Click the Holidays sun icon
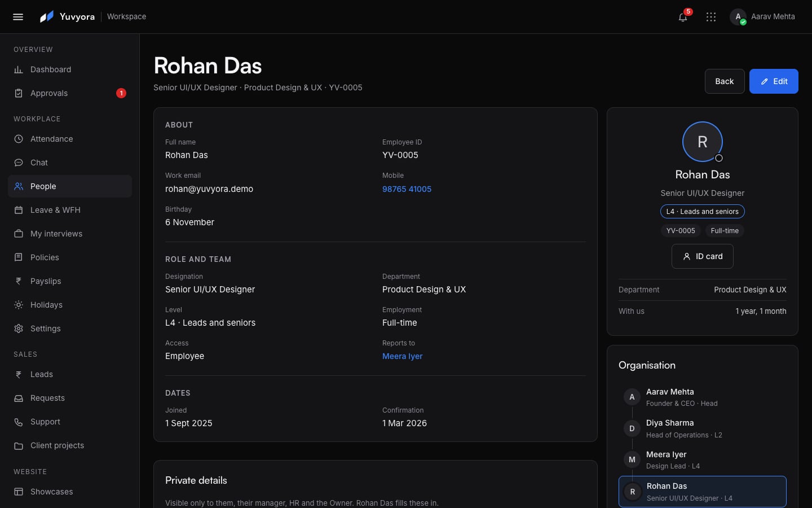This screenshot has height=508, width=812. (19, 305)
